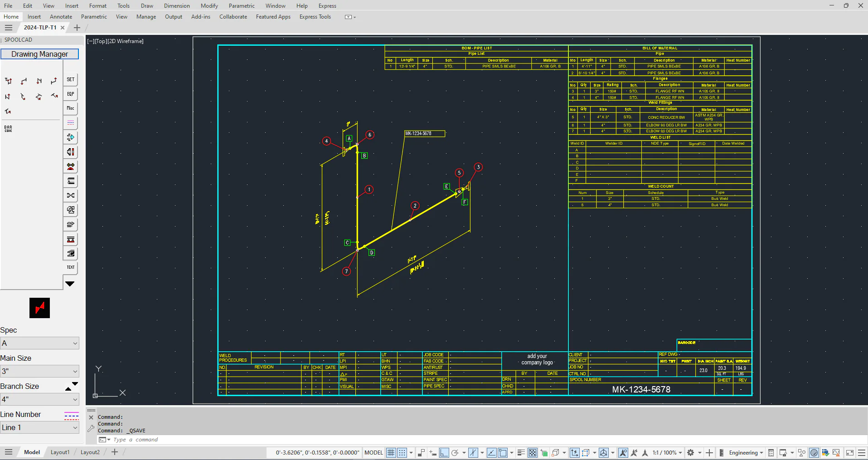Switch to the Express Tools ribbon tab

[x=315, y=17]
